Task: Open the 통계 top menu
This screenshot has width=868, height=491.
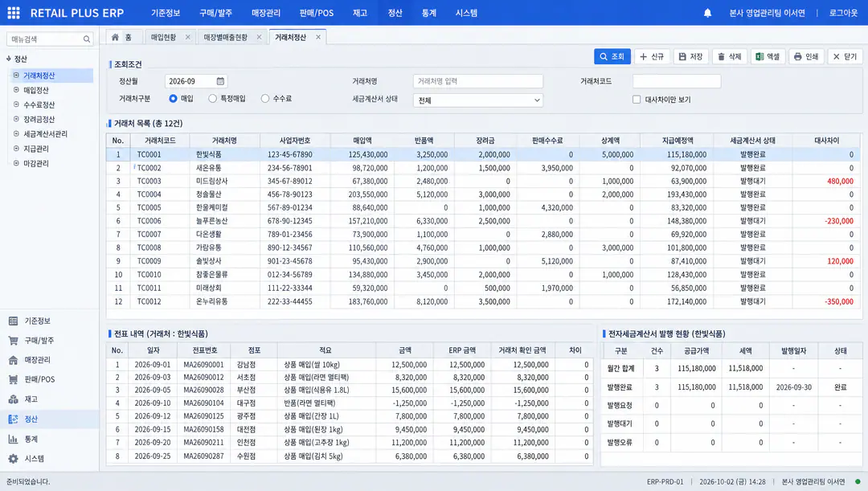Action: (x=429, y=13)
